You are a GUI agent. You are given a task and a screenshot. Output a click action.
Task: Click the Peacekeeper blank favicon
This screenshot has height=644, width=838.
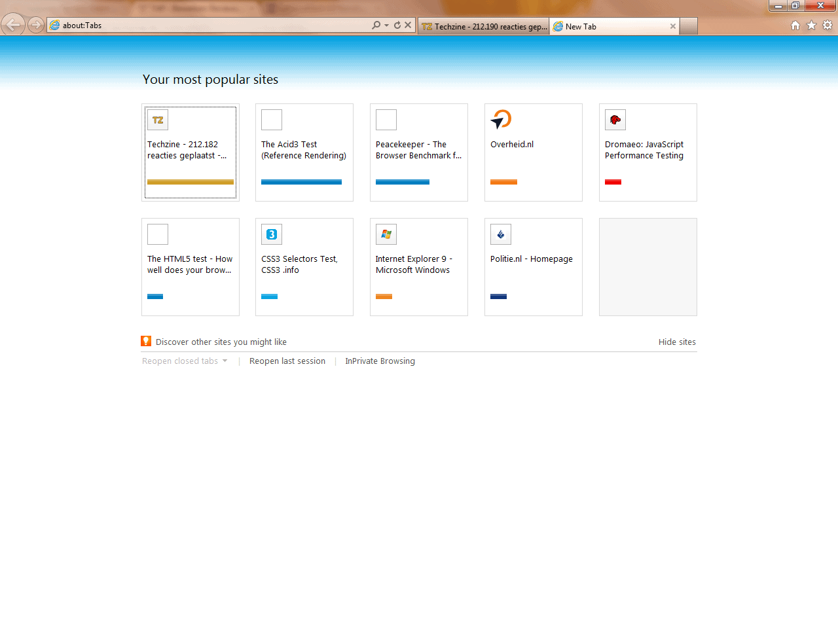click(386, 120)
